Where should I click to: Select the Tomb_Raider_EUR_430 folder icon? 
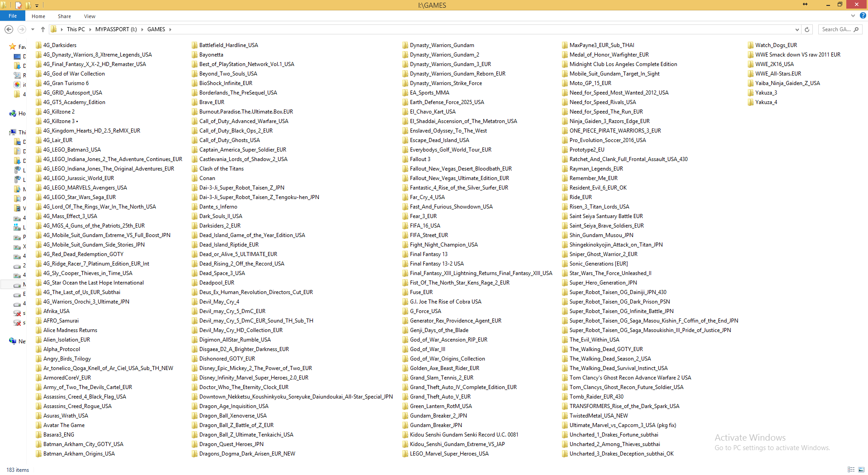tap(565, 397)
